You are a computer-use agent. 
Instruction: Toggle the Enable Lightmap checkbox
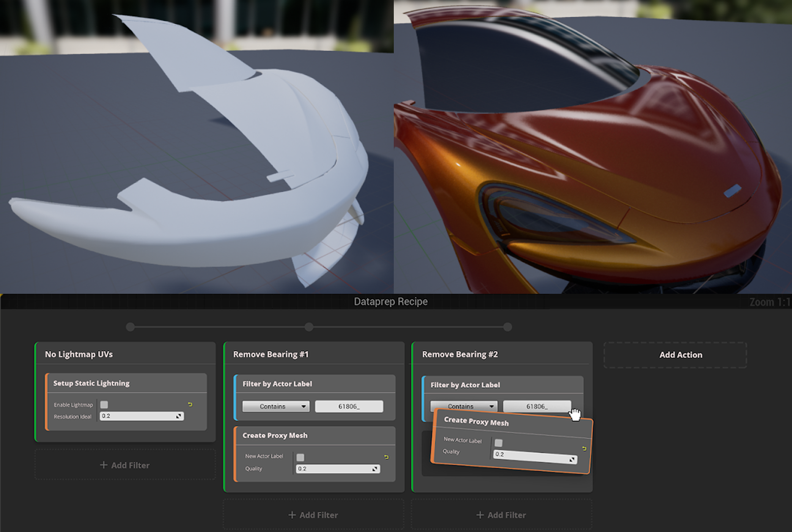(104, 405)
